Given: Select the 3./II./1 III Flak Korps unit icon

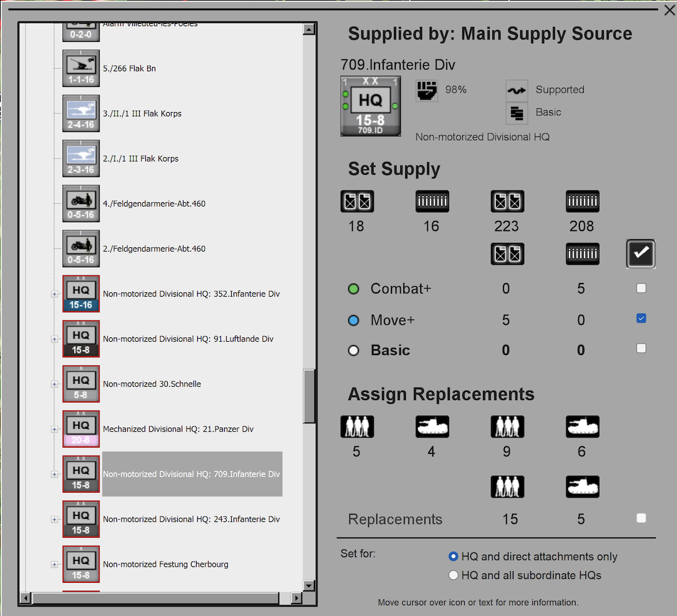Looking at the screenshot, I should point(81,113).
